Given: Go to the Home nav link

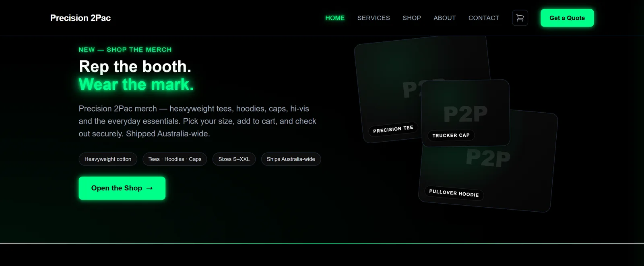Looking at the screenshot, I should (335, 18).
